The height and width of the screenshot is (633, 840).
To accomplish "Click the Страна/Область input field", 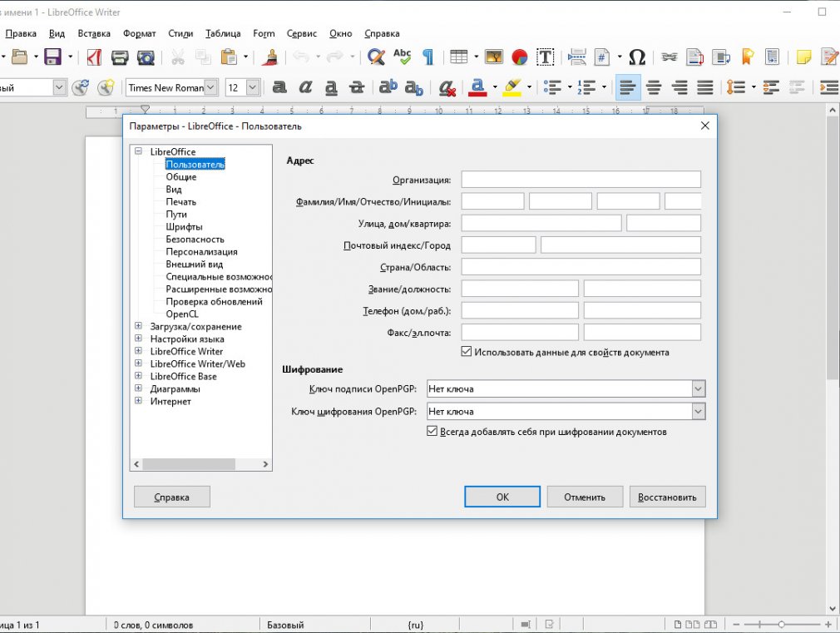I will coord(581,266).
